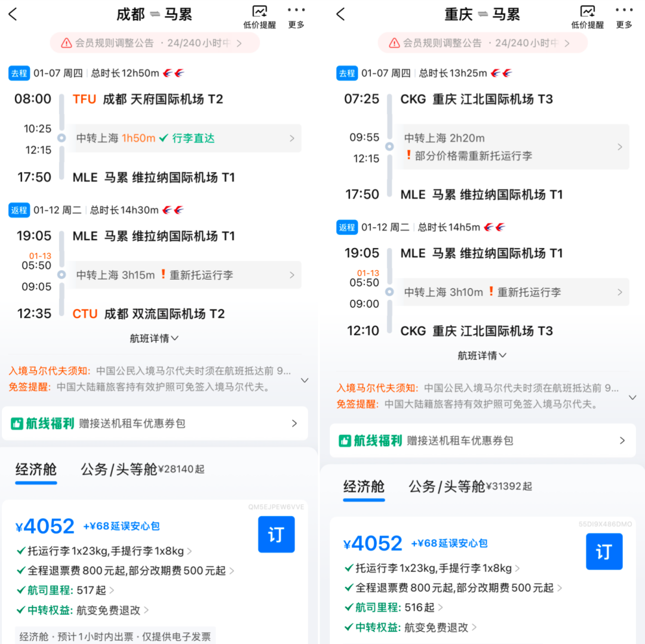
Task: Go back from the 成都-马累 screen
Action: click(13, 14)
